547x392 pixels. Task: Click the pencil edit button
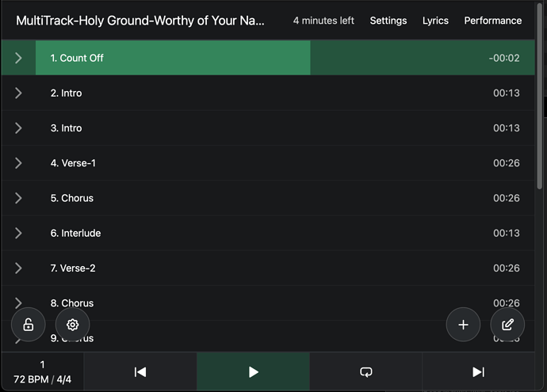point(508,325)
